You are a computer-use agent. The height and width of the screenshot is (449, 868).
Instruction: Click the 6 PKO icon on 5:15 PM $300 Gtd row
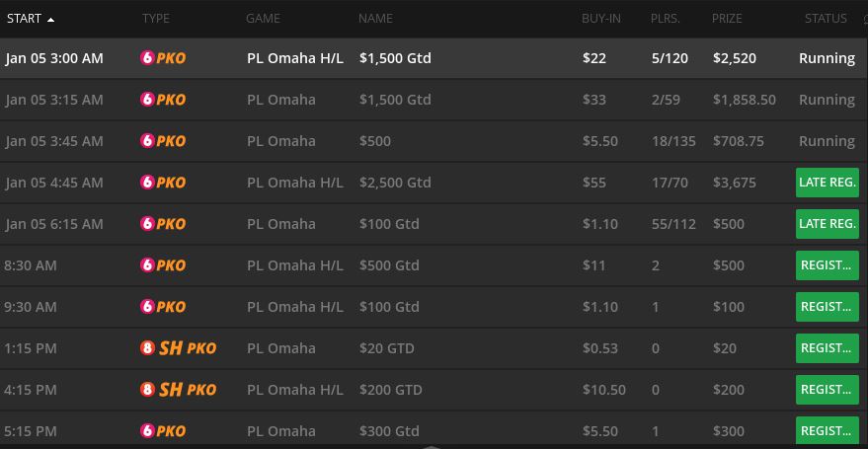tap(163, 431)
